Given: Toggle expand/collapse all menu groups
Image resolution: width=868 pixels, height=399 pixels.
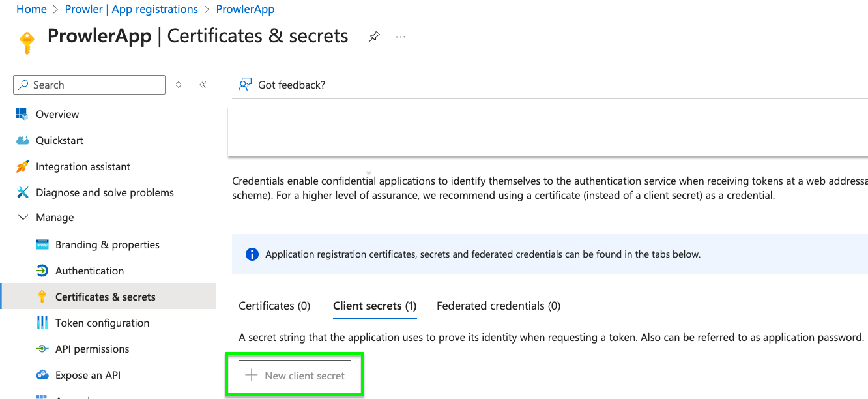Looking at the screenshot, I should (179, 85).
